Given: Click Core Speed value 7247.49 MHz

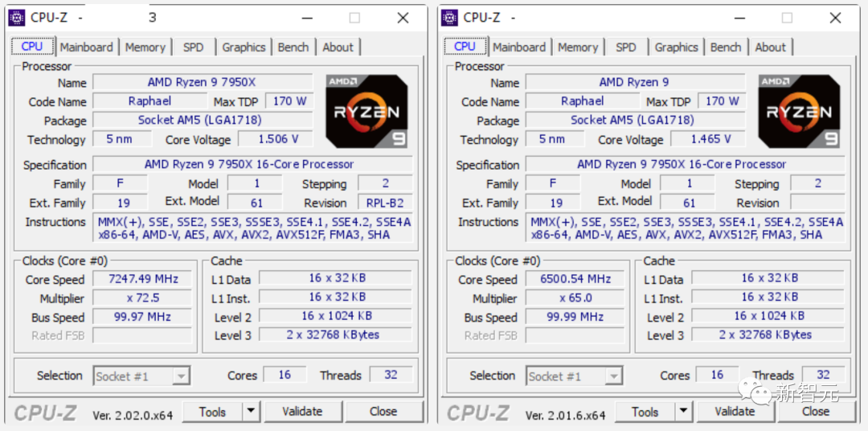Looking at the screenshot, I should [x=142, y=279].
